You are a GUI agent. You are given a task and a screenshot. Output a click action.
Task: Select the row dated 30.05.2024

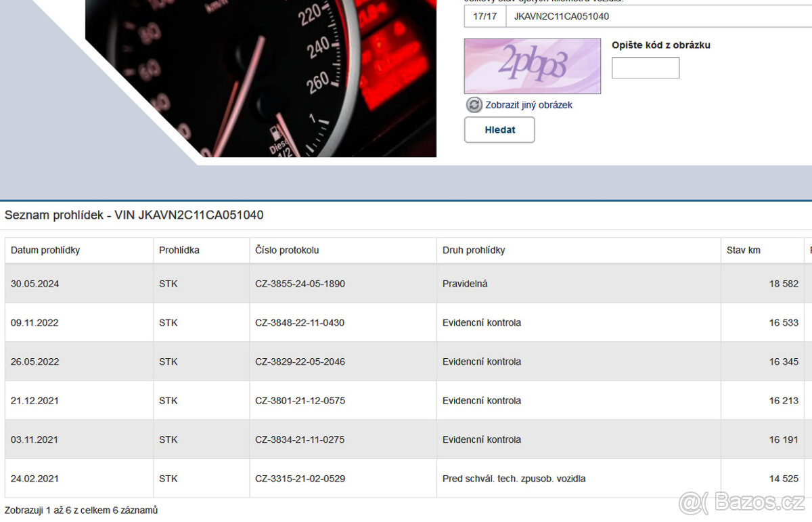[x=35, y=284]
